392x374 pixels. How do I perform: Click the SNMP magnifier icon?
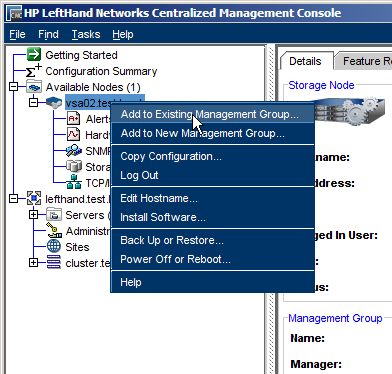click(x=74, y=151)
